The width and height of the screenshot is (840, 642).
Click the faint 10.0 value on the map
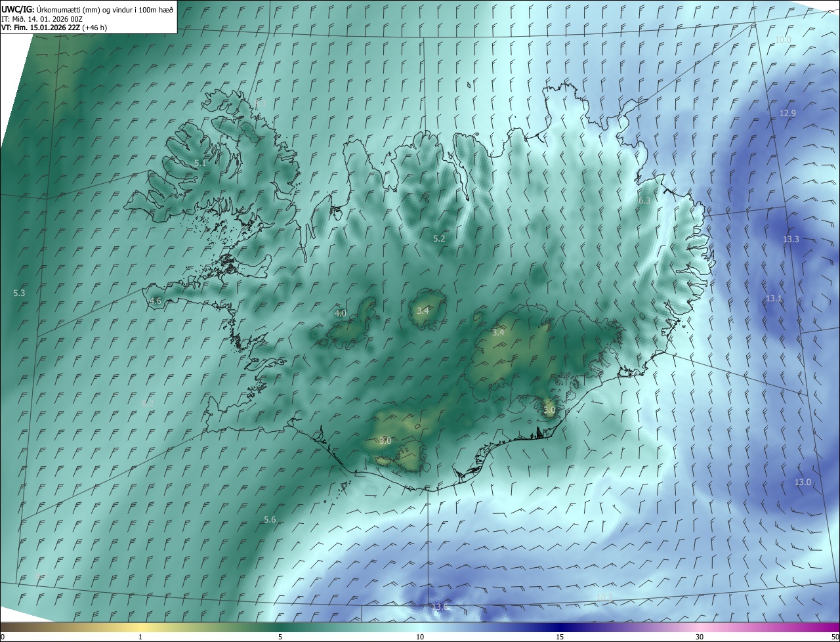(784, 40)
